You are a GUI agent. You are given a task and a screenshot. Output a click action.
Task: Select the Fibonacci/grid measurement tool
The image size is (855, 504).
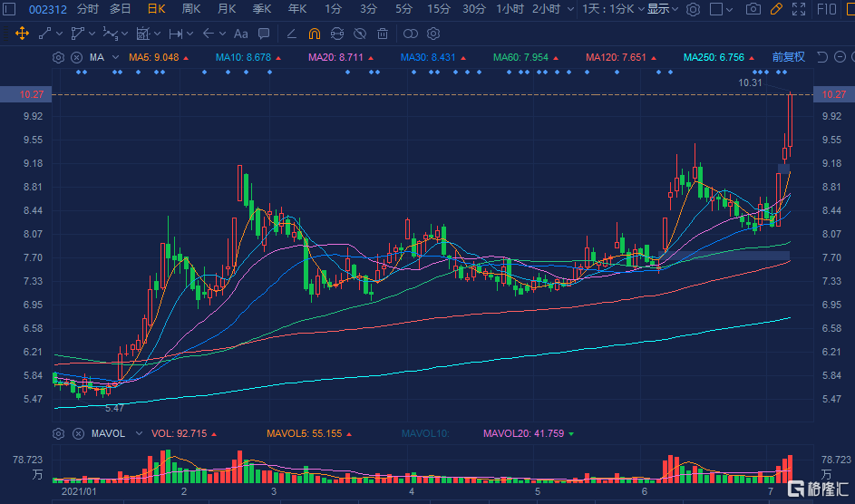tap(143, 34)
